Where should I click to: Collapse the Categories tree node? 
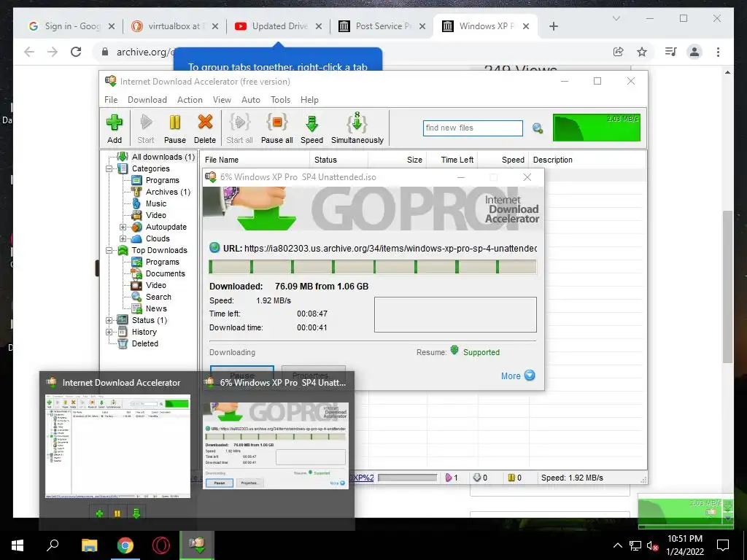point(109,168)
